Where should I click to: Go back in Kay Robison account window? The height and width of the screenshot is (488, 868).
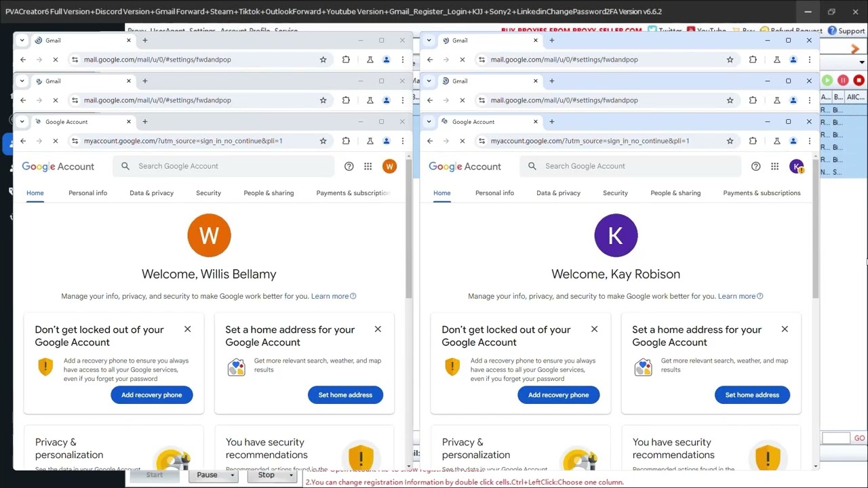click(x=430, y=141)
